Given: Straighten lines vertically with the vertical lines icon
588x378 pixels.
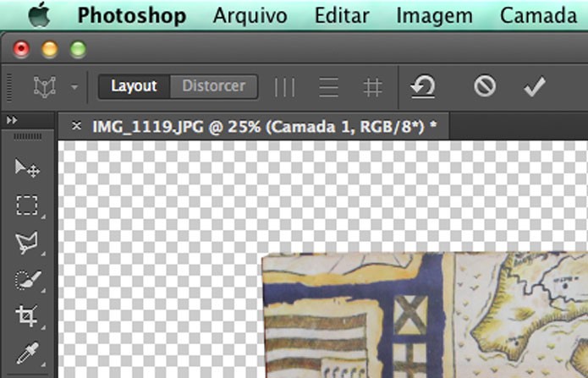Looking at the screenshot, I should (284, 87).
